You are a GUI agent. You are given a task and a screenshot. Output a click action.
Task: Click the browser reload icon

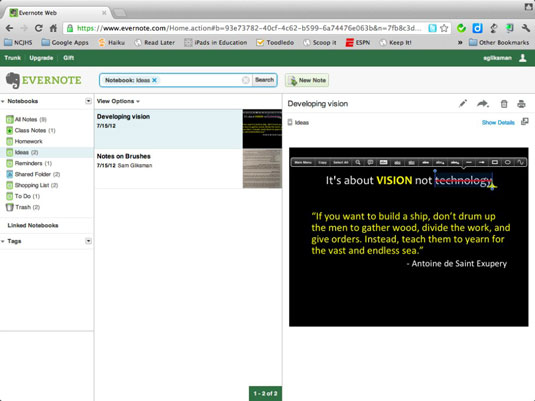pos(39,28)
